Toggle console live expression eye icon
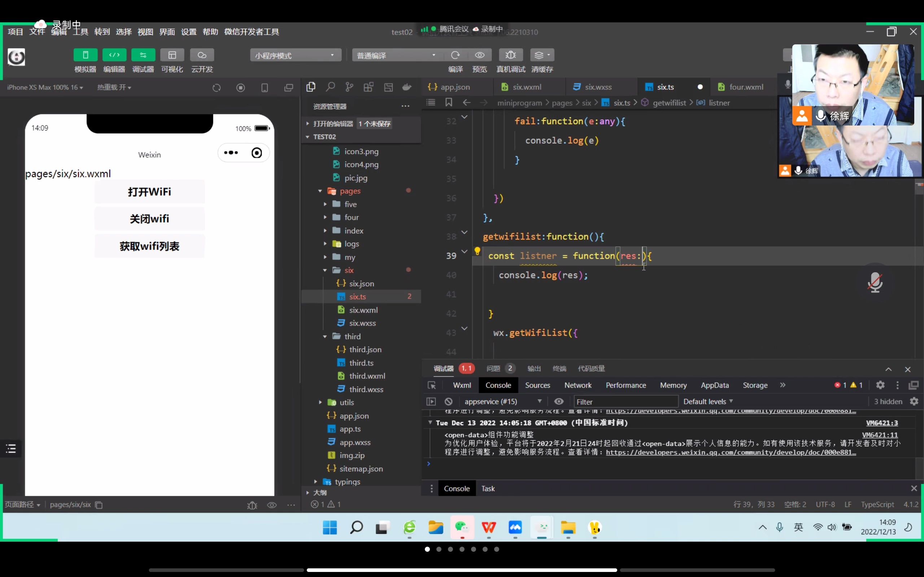Viewport: 924px width, 577px height. 559,401
